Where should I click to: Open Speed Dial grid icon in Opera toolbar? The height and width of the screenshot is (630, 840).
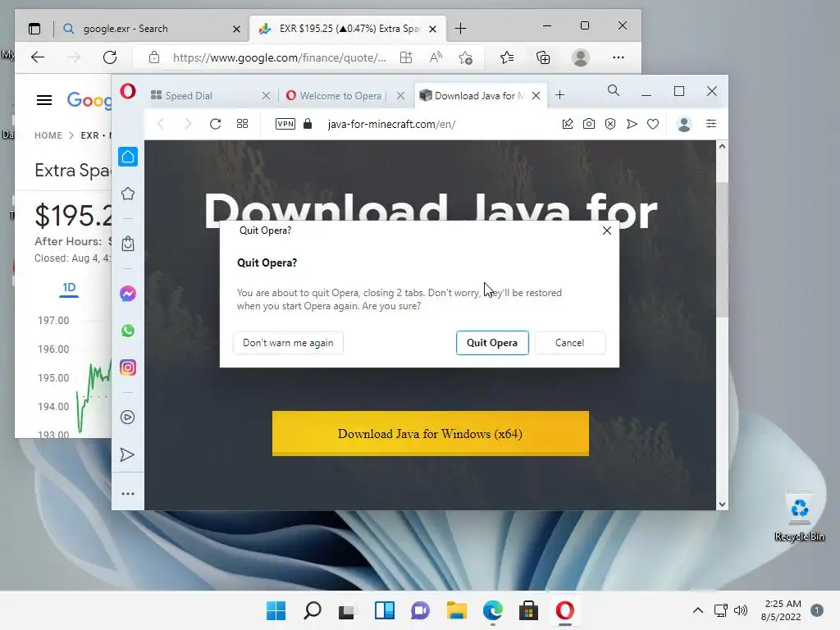click(x=242, y=124)
